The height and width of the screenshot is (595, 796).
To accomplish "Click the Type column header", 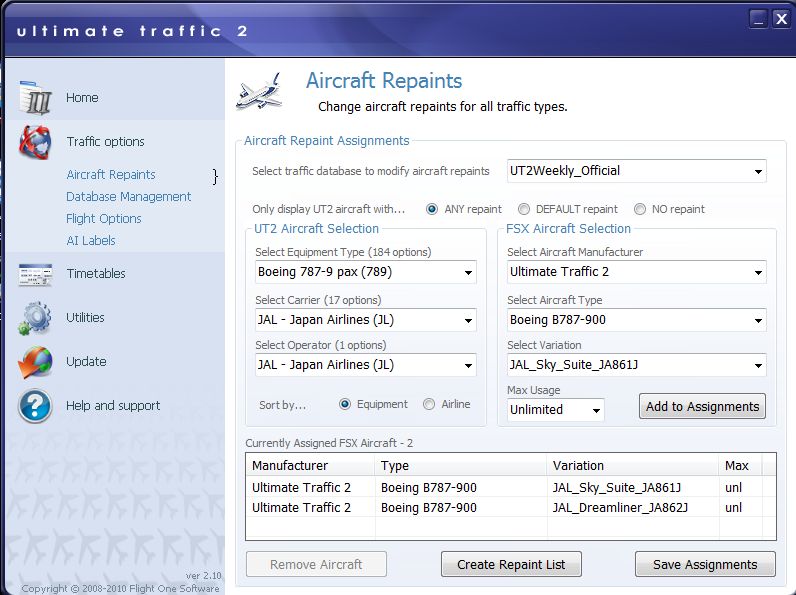I will click(x=461, y=466).
